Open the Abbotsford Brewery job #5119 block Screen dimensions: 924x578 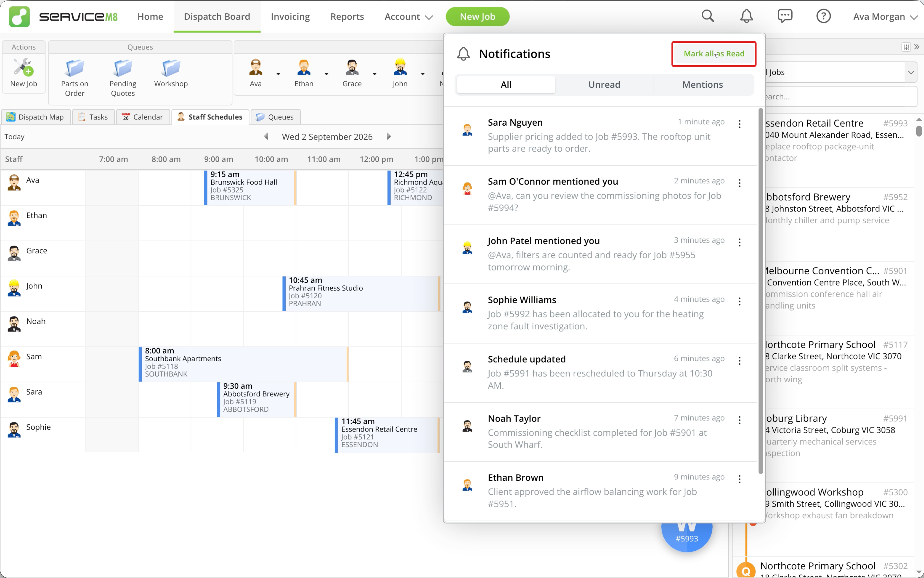click(x=257, y=399)
